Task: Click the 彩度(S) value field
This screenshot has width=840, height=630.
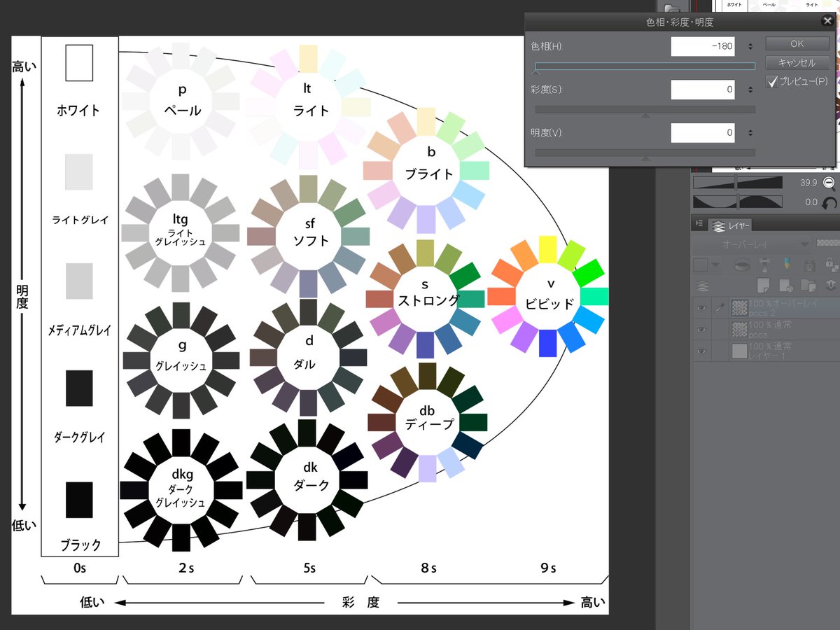Action: 703,90
